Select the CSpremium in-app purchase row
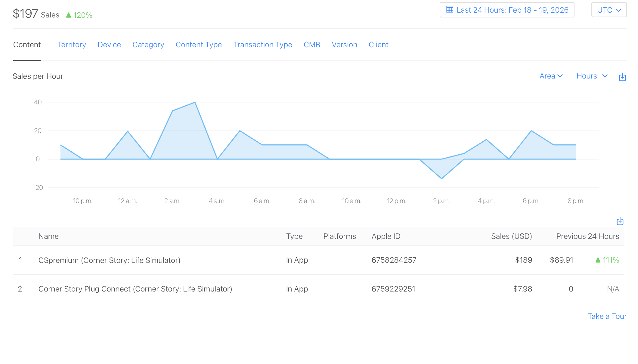 [x=109, y=260]
